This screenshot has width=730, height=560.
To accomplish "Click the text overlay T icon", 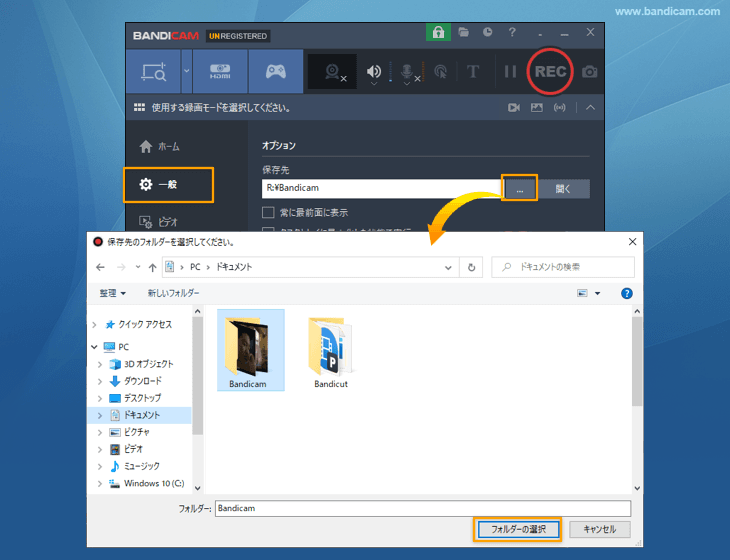I will 473,72.
